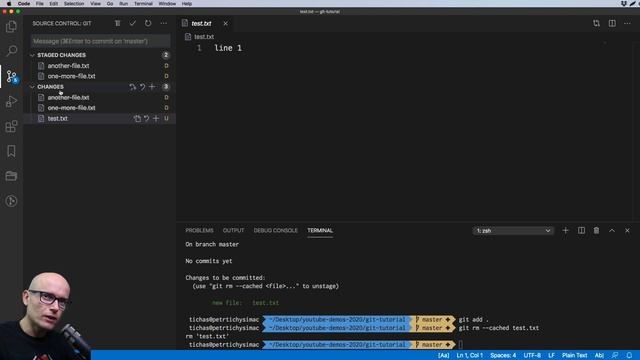640x360 pixels.
Task: Select staged one-more-file.txt entry
Action: click(100, 76)
